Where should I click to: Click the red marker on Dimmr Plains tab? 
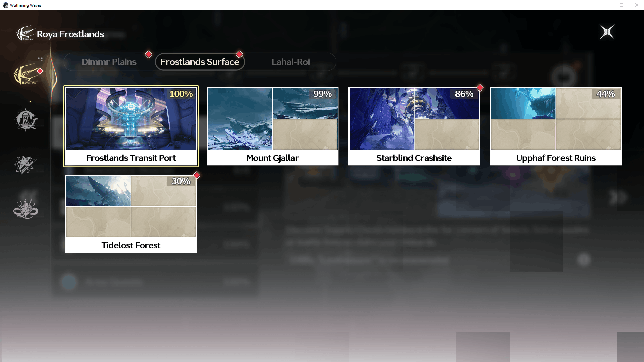click(149, 54)
